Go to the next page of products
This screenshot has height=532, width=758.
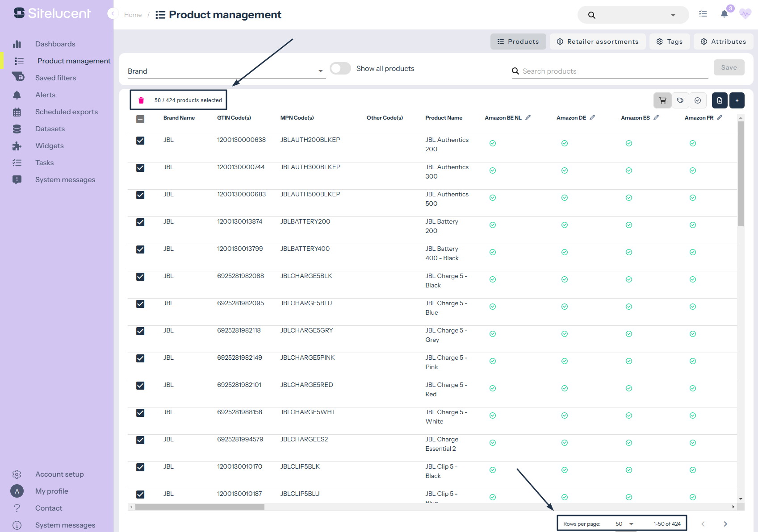click(725, 524)
